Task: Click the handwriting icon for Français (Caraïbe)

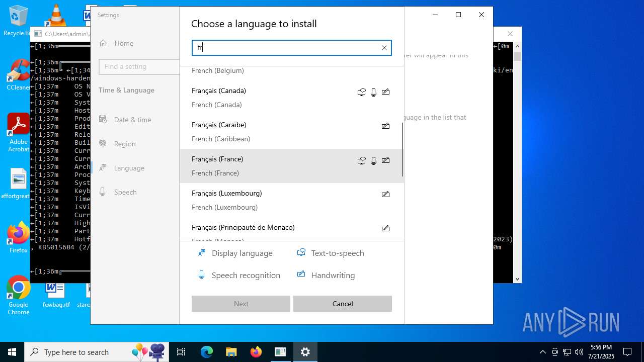Action: pyautogui.click(x=385, y=126)
